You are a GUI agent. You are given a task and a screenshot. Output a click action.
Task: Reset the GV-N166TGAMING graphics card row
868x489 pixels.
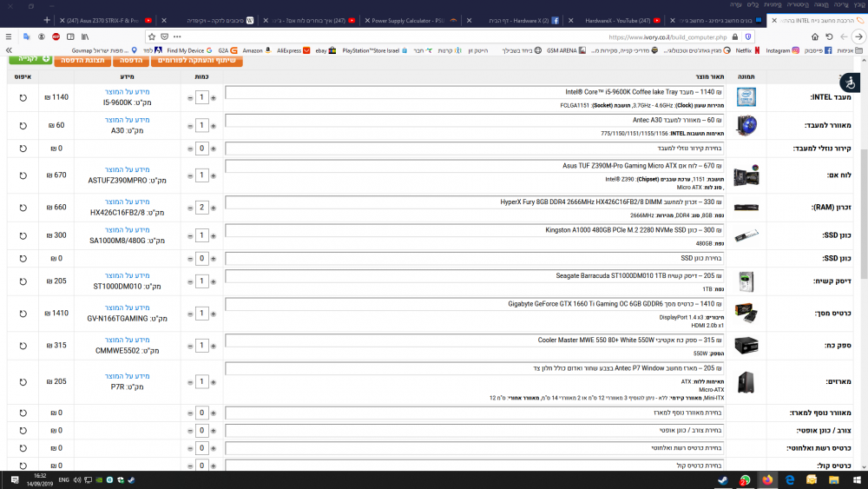(23, 314)
